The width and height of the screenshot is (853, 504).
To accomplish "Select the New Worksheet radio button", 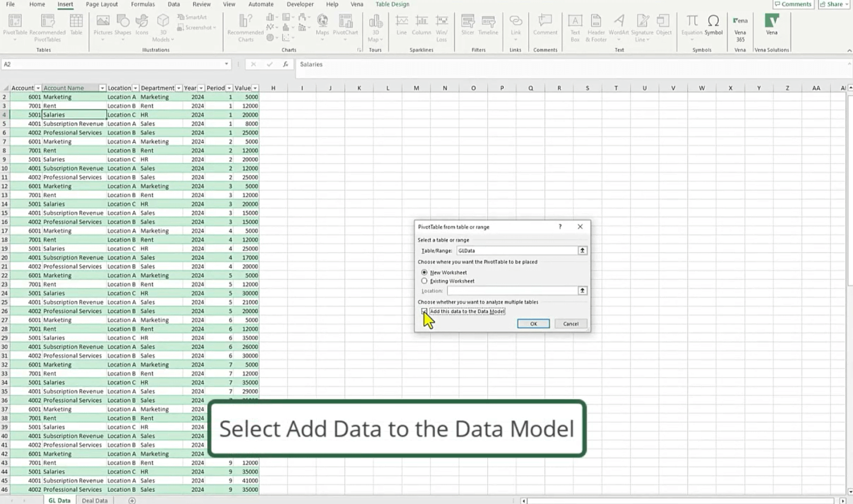I will tap(424, 272).
